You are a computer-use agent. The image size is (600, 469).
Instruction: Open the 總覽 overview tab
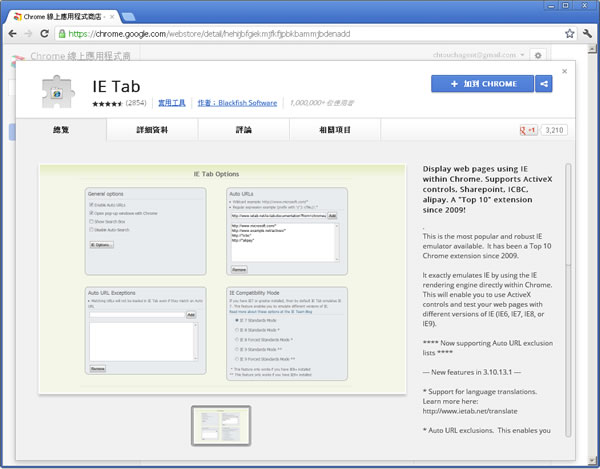coord(61,130)
